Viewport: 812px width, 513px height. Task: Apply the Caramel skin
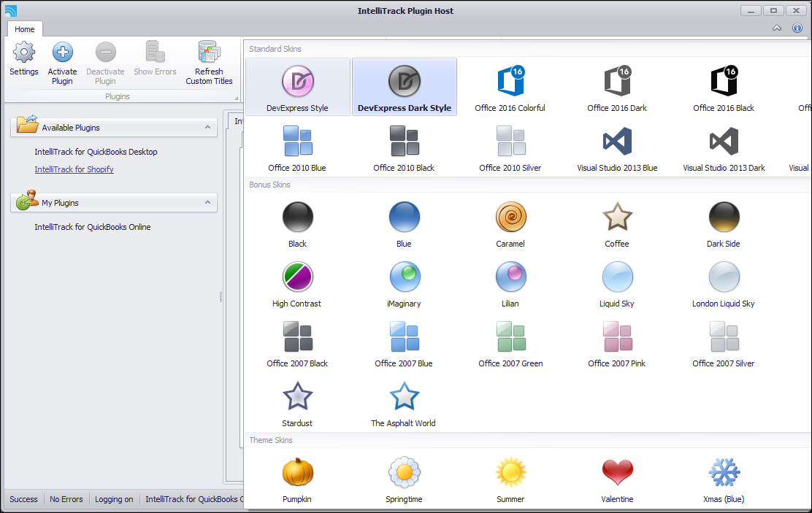pos(510,223)
